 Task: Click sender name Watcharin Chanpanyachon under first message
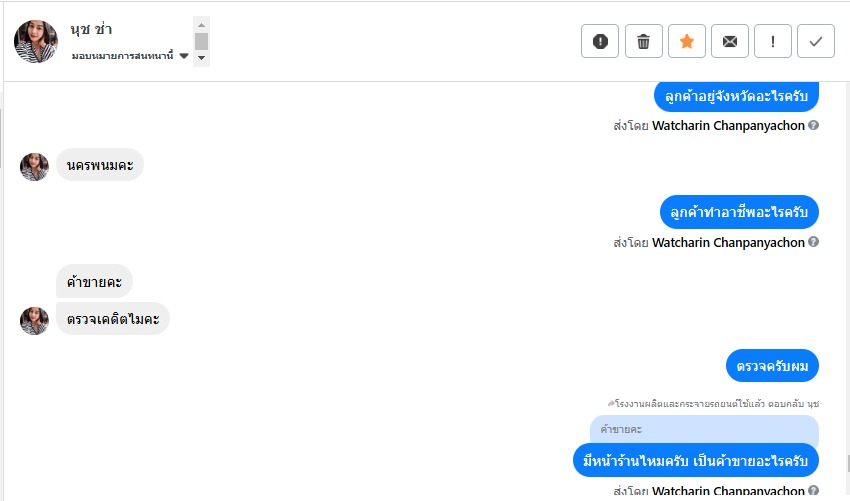[728, 126]
